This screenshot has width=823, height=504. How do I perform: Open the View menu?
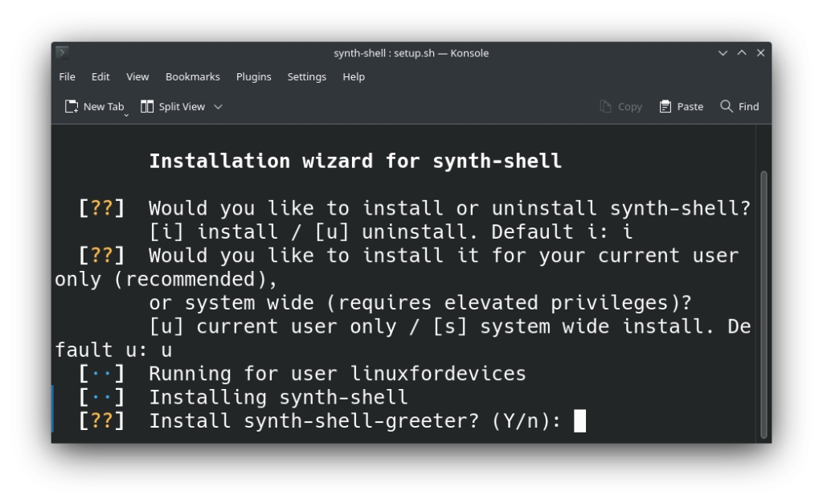click(137, 76)
